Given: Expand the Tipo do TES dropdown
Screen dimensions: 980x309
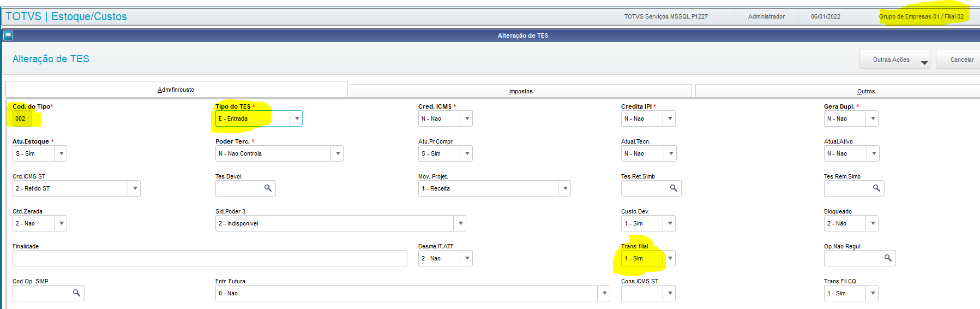Looking at the screenshot, I should (x=296, y=118).
